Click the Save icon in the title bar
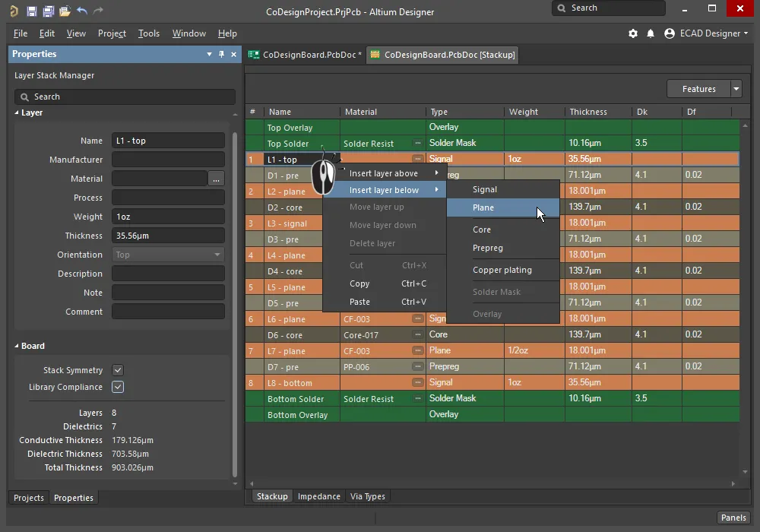760x532 pixels. (x=31, y=11)
